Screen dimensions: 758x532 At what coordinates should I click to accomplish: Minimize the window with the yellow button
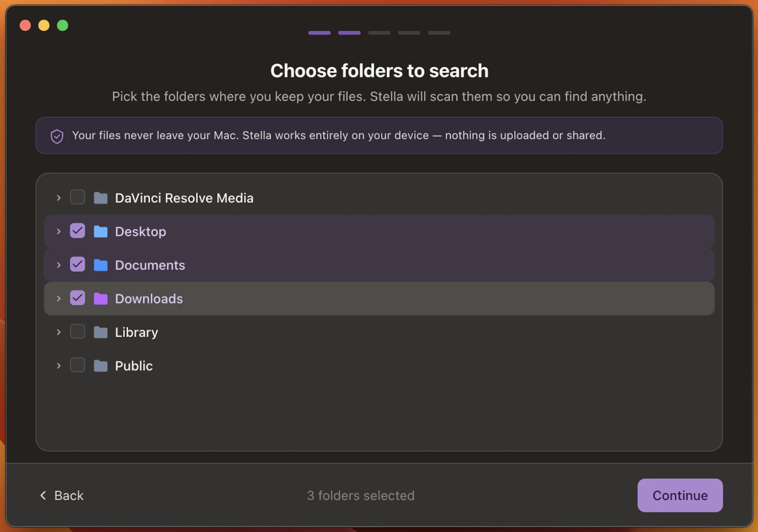[44, 25]
